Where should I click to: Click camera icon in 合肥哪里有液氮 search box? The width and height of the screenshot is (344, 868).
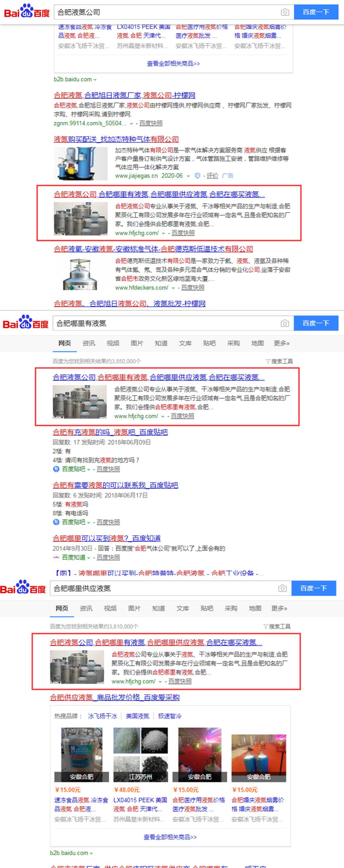pos(285,323)
